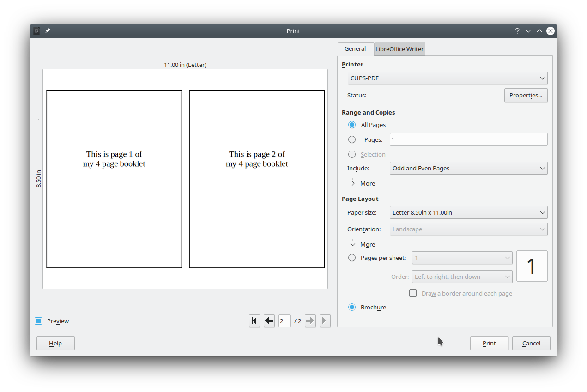Open the Odd and Even Pages dropdown
Image resolution: width=587 pixels, height=392 pixels.
(468, 168)
